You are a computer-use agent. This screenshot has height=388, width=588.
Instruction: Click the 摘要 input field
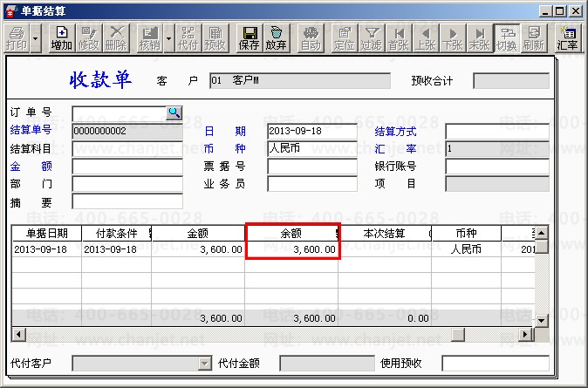tap(127, 201)
